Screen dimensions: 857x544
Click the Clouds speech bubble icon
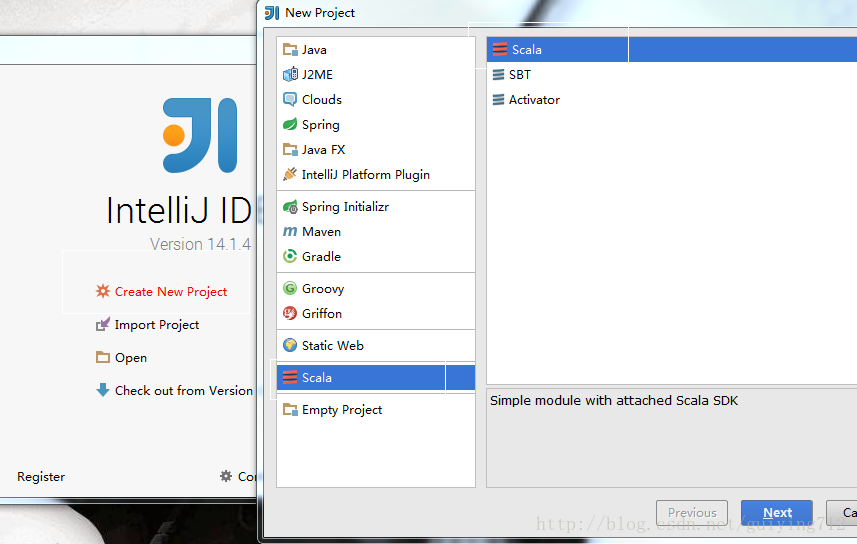coord(290,100)
